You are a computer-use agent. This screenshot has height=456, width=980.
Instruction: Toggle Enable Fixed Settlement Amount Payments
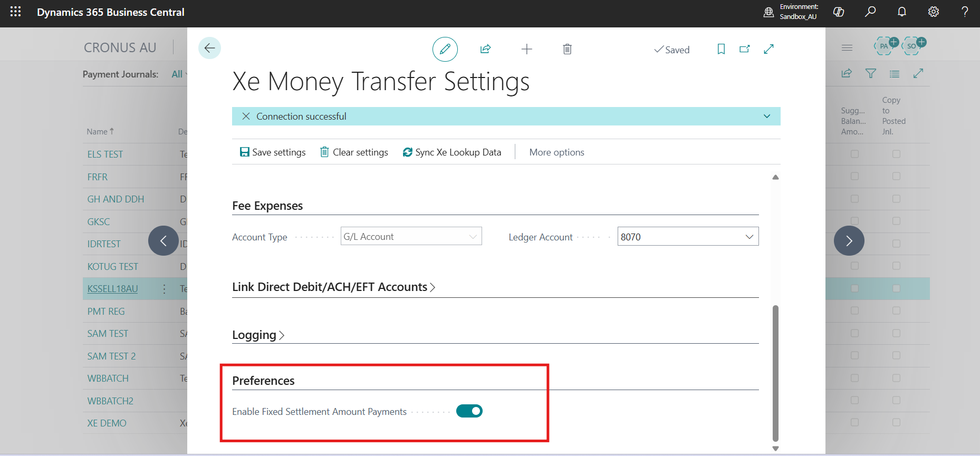point(469,411)
